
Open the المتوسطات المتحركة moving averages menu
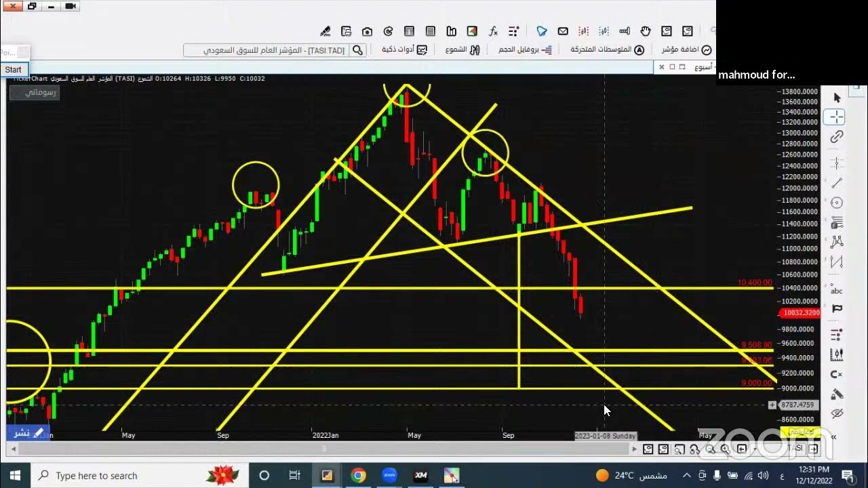(x=607, y=50)
